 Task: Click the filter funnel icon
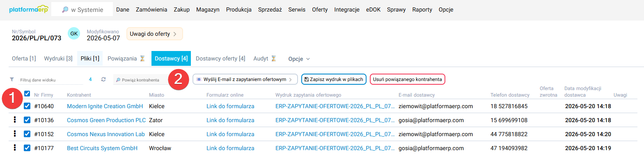click(12, 79)
